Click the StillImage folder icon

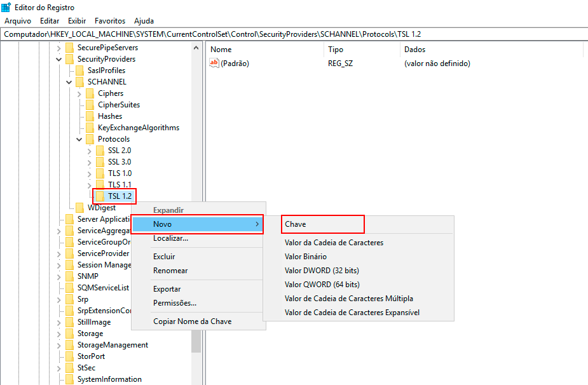pos(70,322)
